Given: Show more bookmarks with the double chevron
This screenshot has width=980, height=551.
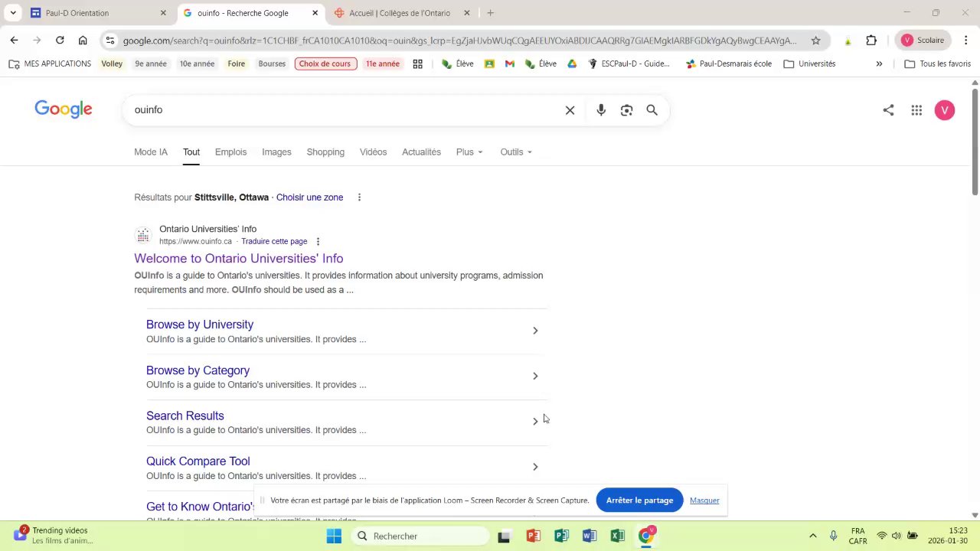Looking at the screenshot, I should pyautogui.click(x=879, y=64).
